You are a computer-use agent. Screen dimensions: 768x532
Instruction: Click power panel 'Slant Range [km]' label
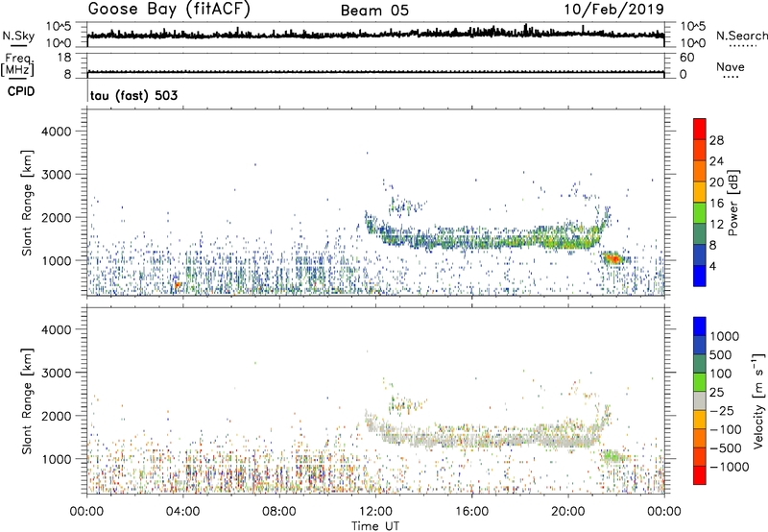click(x=27, y=204)
